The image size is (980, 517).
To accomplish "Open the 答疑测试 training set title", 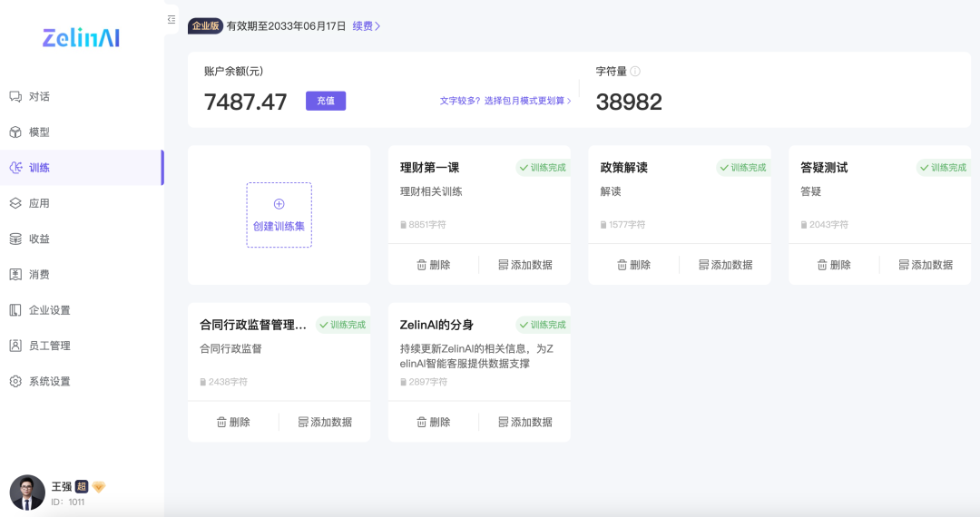I will click(x=824, y=167).
